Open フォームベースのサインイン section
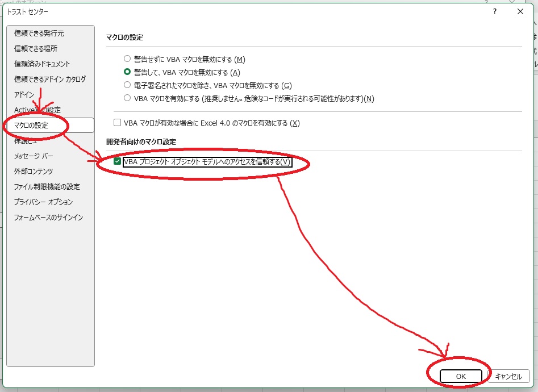This screenshot has height=392, width=538. pos(48,218)
